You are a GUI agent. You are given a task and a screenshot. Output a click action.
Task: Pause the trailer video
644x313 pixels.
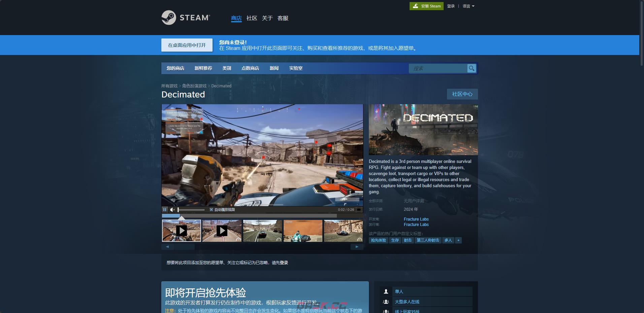[165, 210]
